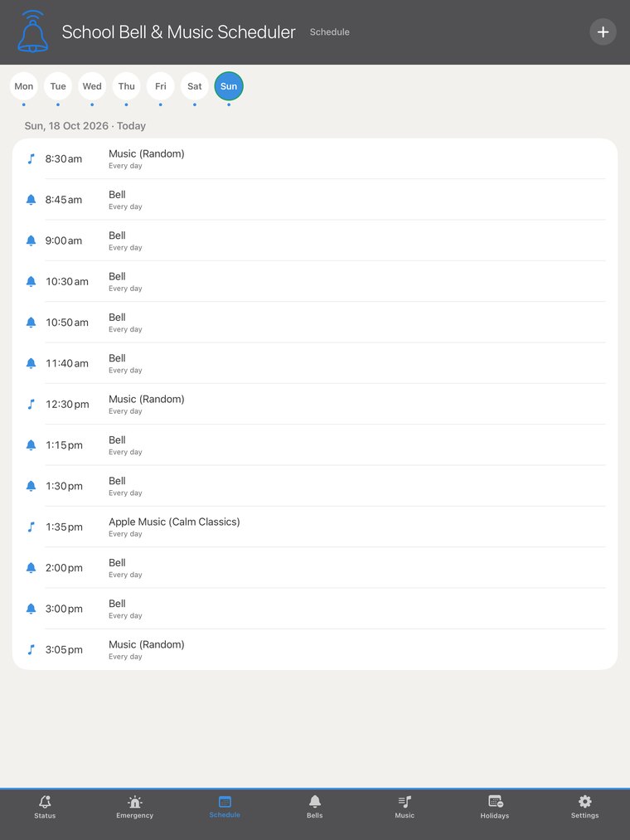Open the Bell entry at 2:00pm
Screen dimensions: 630x840
pos(315,568)
